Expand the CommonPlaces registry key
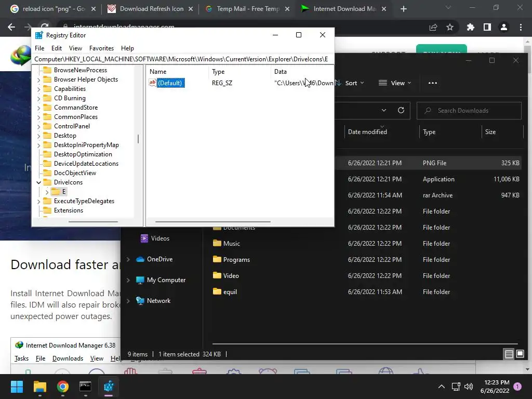The height and width of the screenshot is (399, 532). [38, 117]
